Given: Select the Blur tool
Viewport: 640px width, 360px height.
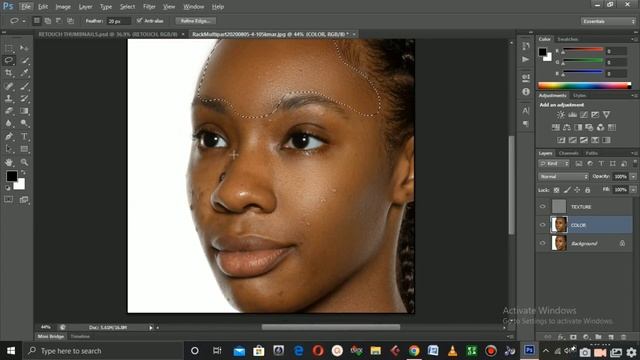Looking at the screenshot, I should click(x=9, y=123).
